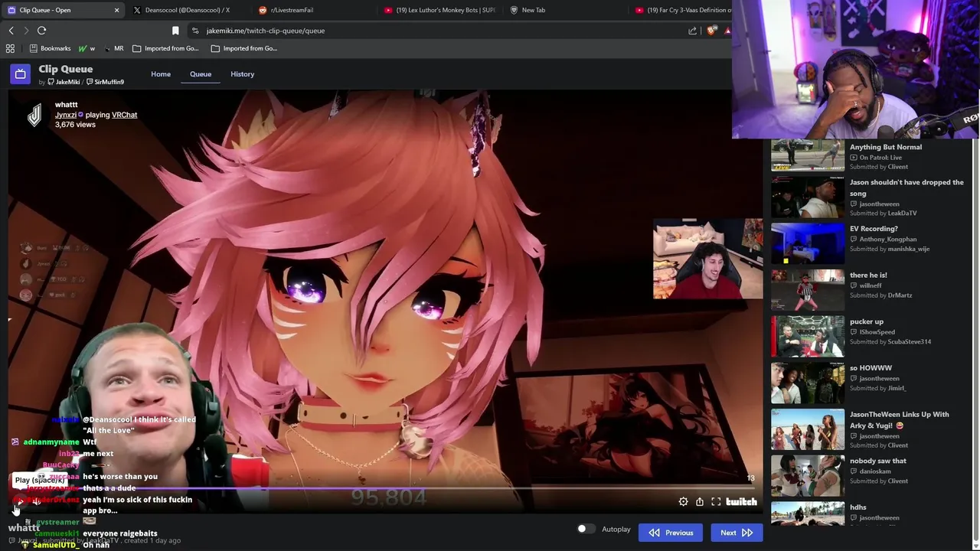
Task: Click 'On Patrol: Live' channel name
Action: (880, 157)
